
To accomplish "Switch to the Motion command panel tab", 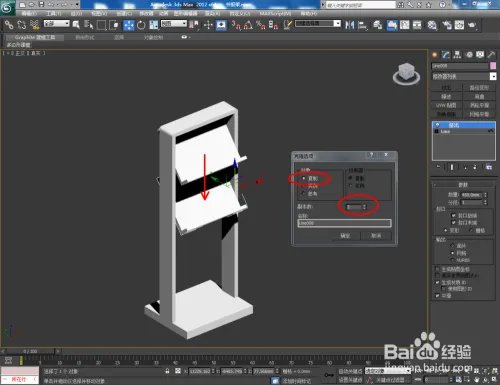I will point(469,55).
